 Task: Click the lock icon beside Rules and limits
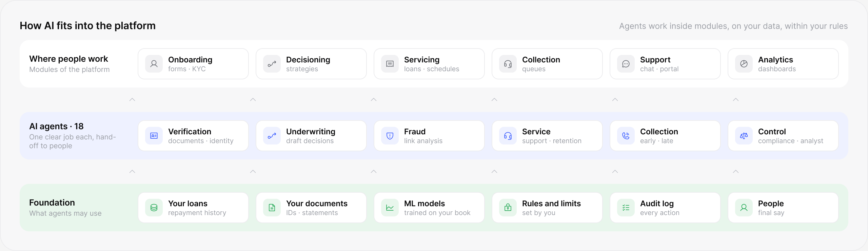point(508,208)
